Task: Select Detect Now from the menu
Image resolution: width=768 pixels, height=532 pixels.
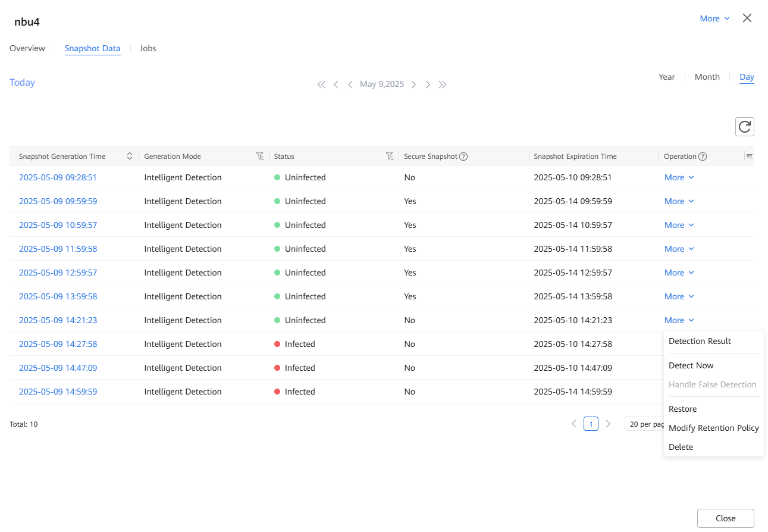Action: pyautogui.click(x=691, y=365)
